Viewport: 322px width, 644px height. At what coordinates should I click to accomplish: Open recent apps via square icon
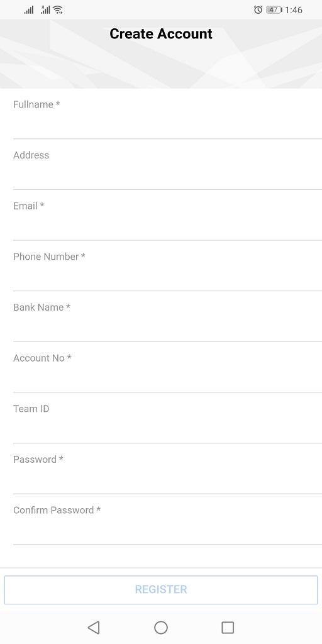[228, 627]
